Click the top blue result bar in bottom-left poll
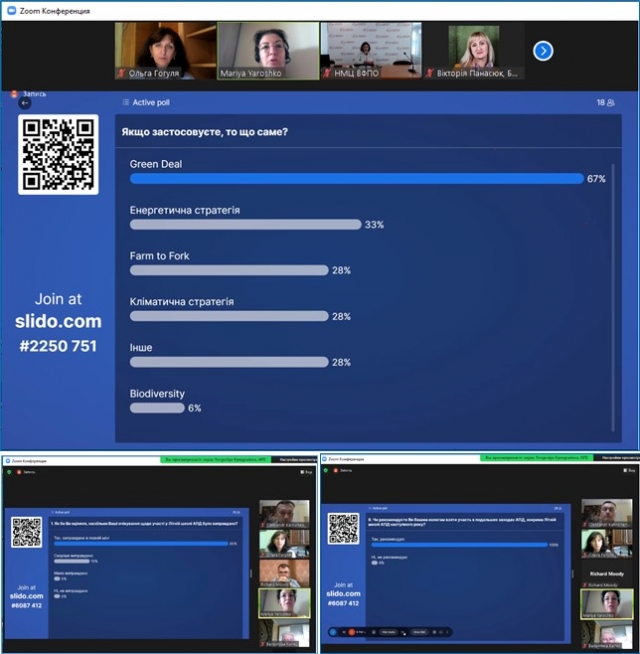 tap(141, 543)
